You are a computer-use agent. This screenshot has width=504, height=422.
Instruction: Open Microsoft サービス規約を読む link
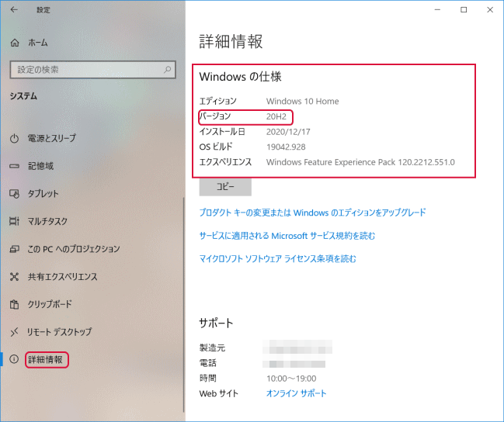click(287, 236)
